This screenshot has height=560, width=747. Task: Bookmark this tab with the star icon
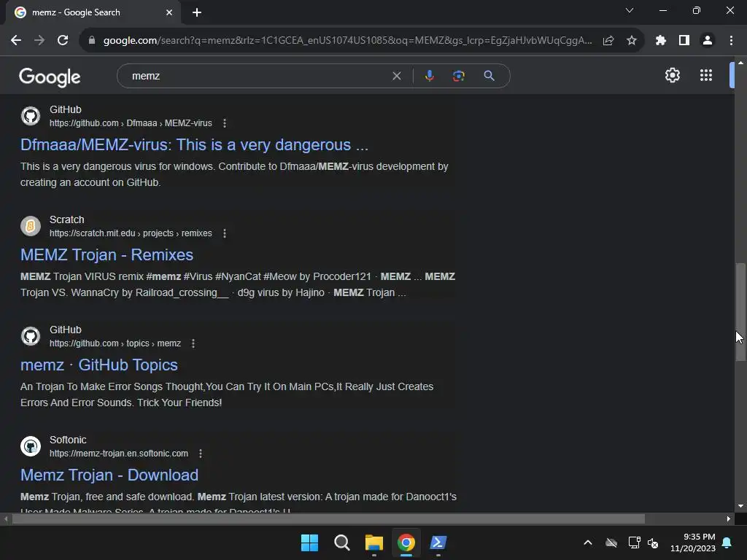pos(632,41)
